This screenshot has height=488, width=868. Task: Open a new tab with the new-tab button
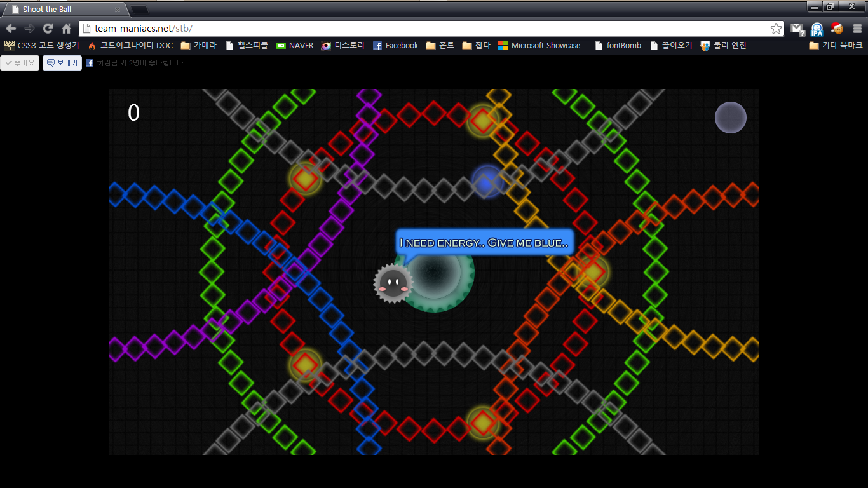pos(139,10)
